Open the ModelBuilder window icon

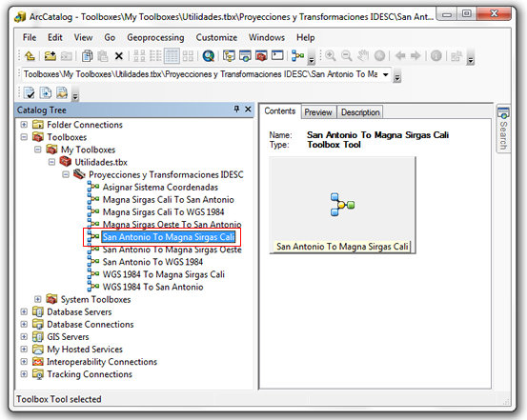click(297, 56)
